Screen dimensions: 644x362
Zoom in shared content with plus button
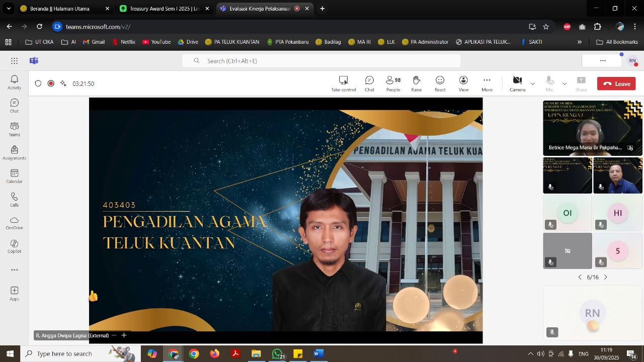[x=124, y=335]
